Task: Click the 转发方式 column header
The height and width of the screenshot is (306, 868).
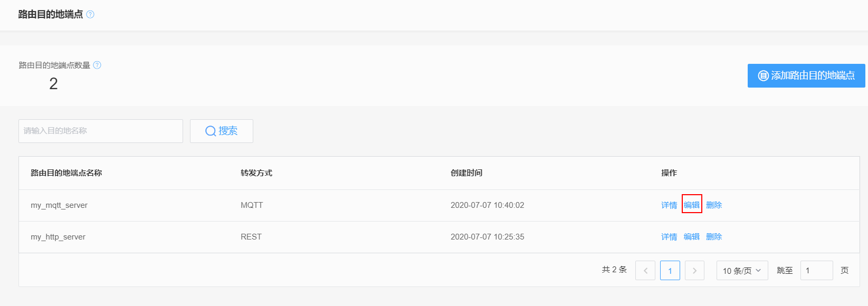Action: [x=256, y=173]
